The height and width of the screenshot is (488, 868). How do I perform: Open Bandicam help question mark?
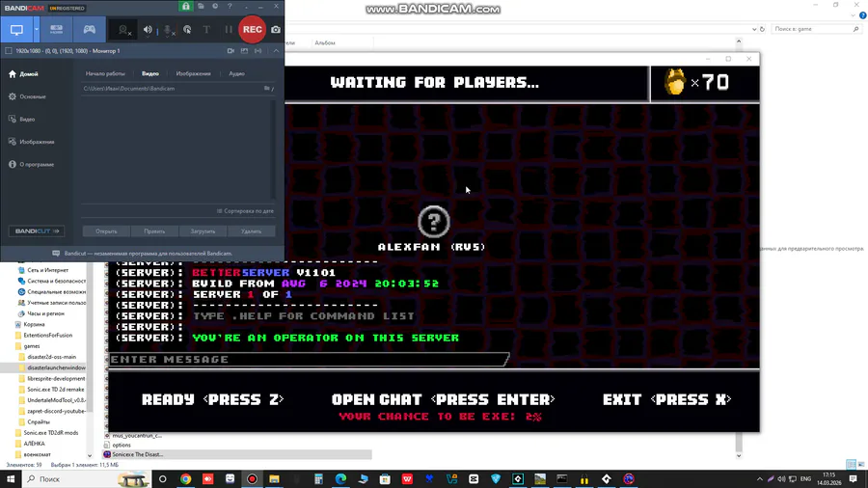point(230,6)
